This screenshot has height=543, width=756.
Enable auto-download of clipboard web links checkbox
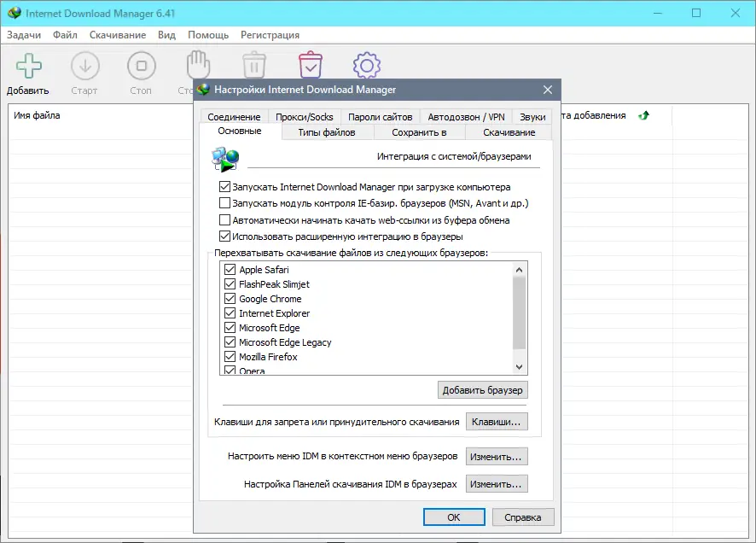[x=224, y=220]
